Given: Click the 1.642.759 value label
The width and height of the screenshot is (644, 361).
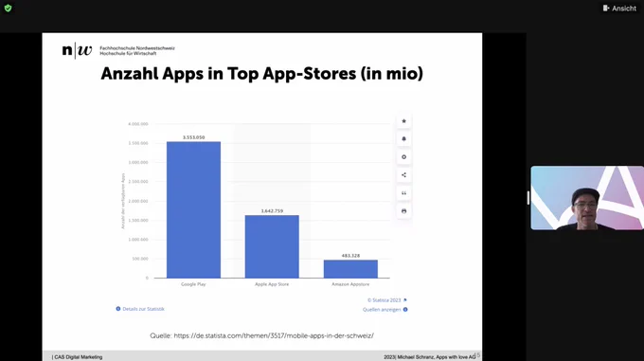Looking at the screenshot, I should [272, 211].
